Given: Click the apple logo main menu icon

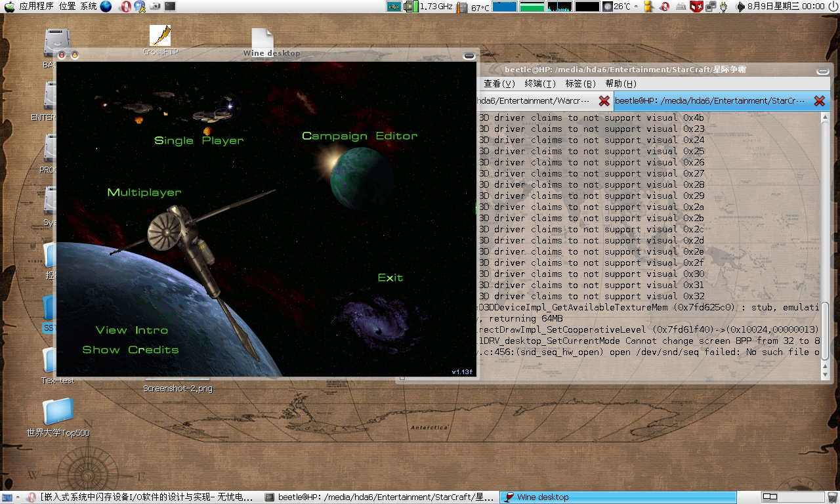Looking at the screenshot, I should pyautogui.click(x=9, y=7).
